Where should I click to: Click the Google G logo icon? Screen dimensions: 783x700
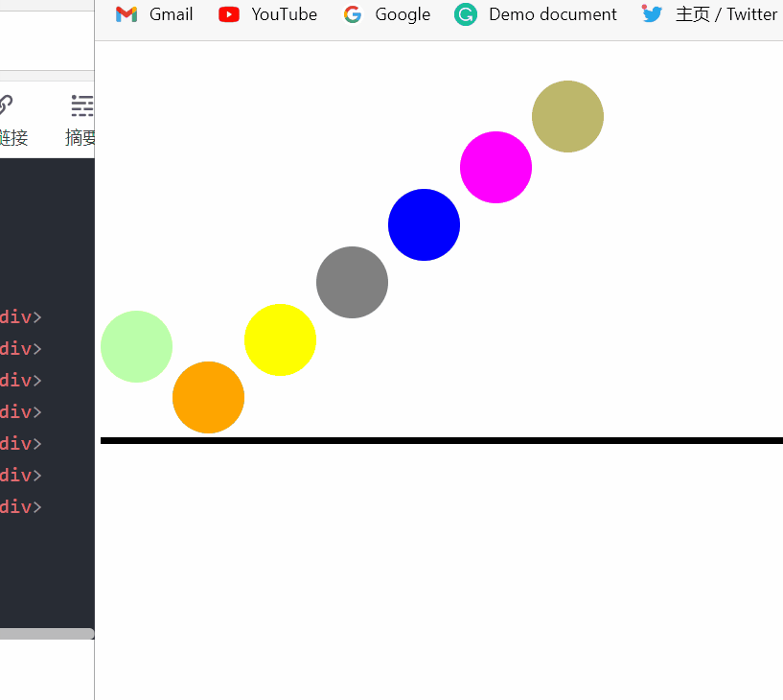(x=353, y=14)
